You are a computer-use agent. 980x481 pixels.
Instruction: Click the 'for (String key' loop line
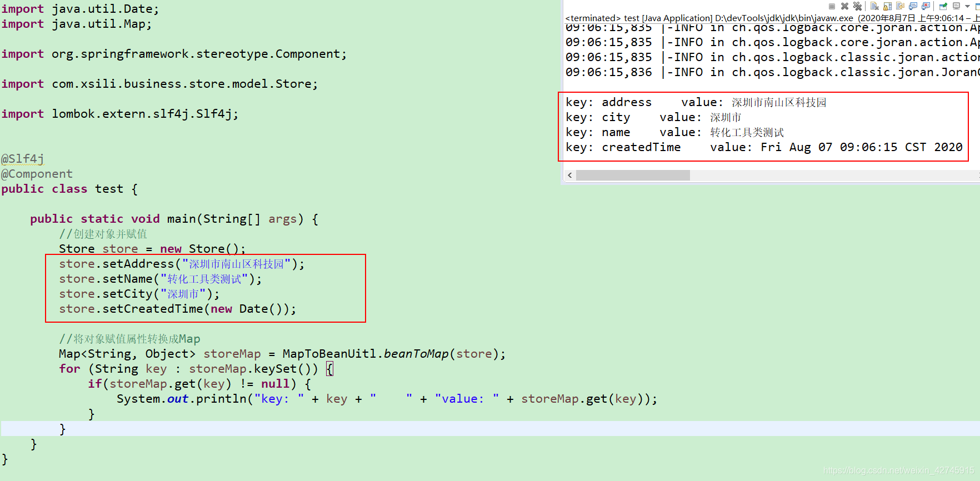[196, 369]
